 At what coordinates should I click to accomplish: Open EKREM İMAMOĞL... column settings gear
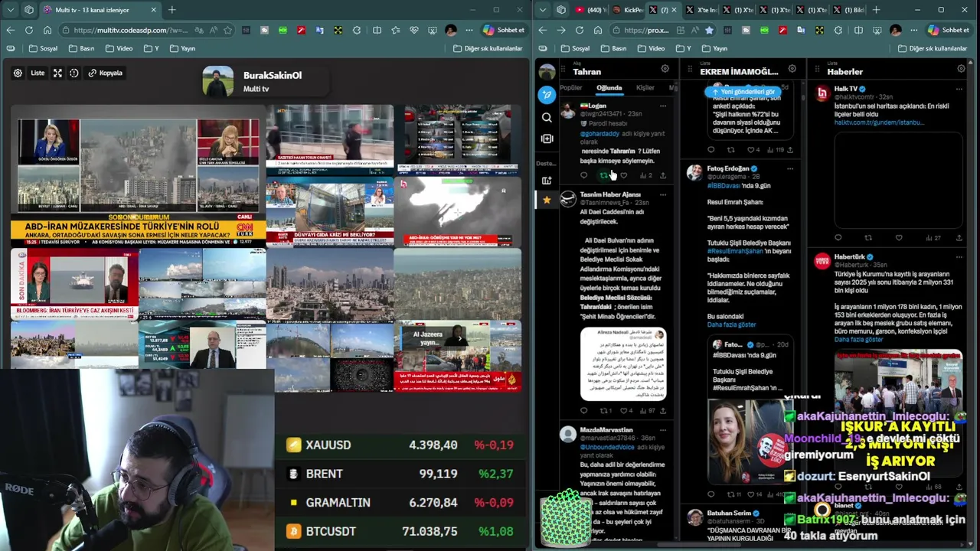(792, 69)
